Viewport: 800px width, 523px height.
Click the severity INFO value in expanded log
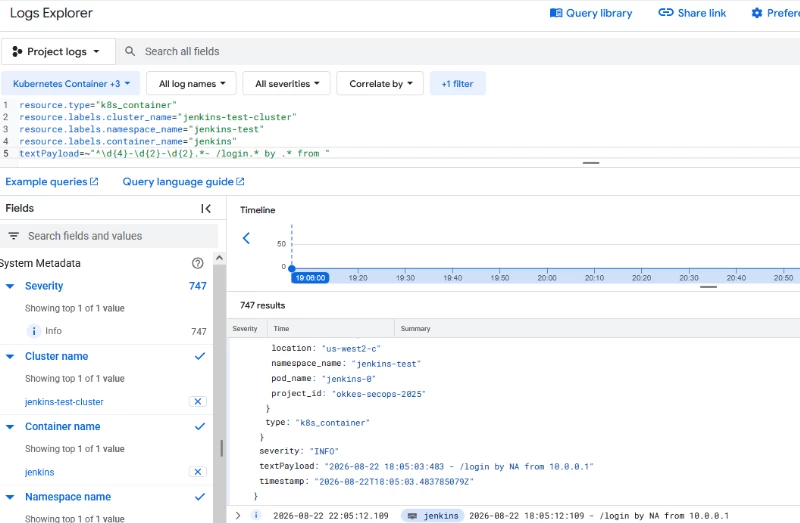[322, 452]
